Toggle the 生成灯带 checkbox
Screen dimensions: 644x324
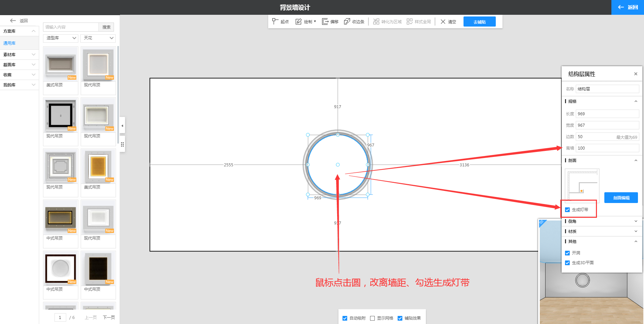(567, 210)
